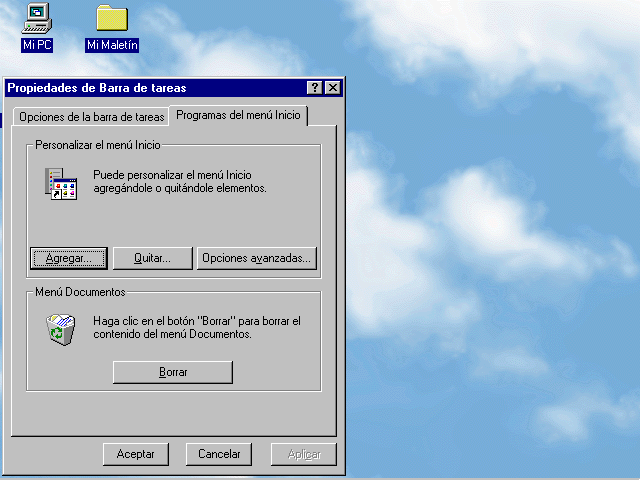Viewport: 640px width, 480px height.
Task: Click the 'Personalizar el menú Inicio' group label
Action: (x=98, y=145)
